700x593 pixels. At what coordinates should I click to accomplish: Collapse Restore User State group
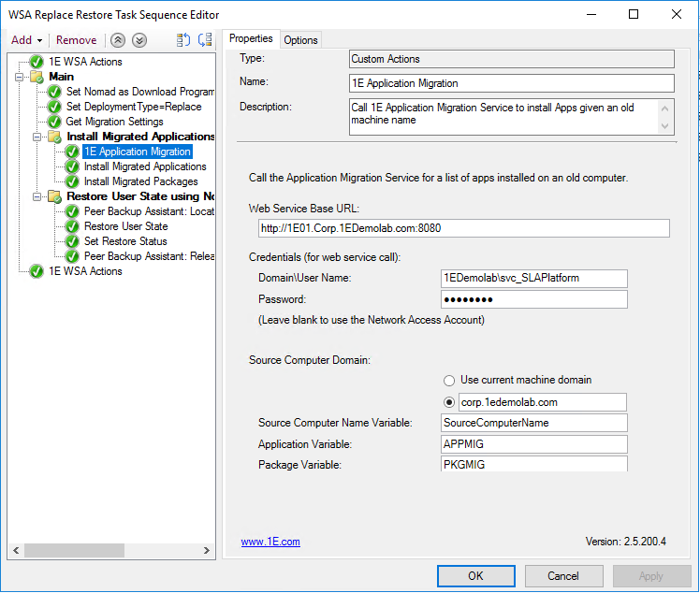point(36,196)
